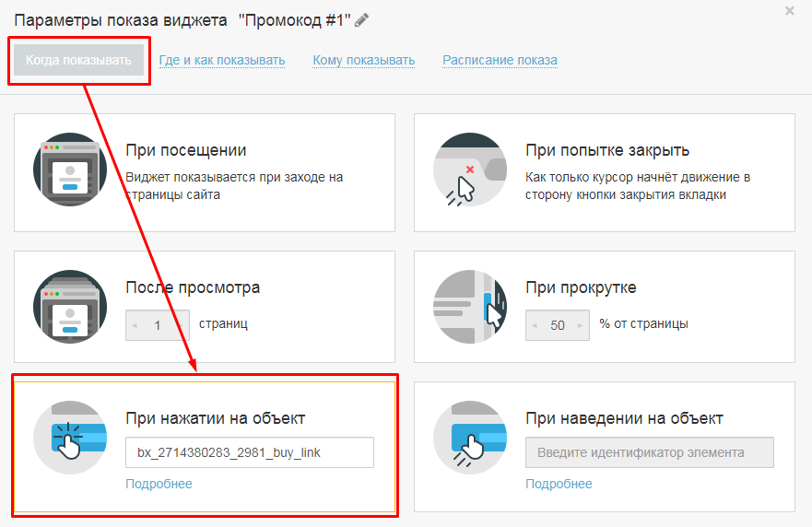
Task: Select 'При наведении на объект' title
Action: pyautogui.click(x=624, y=417)
